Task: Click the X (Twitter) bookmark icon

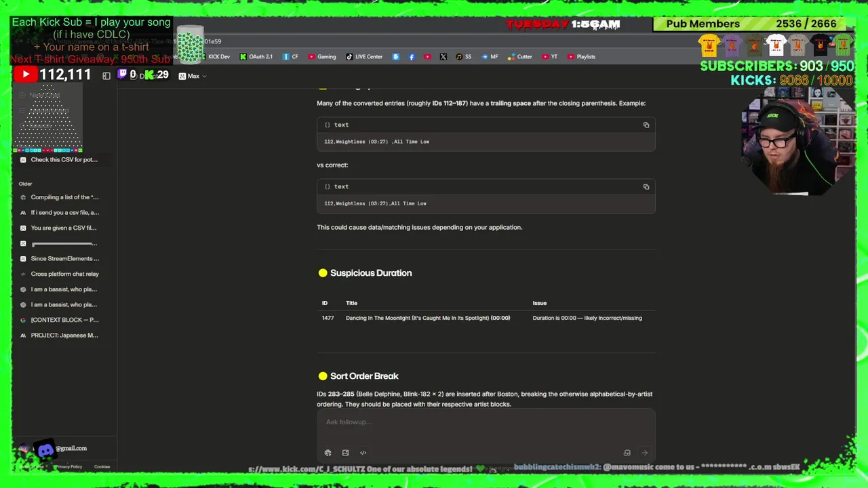Action: 443,57
